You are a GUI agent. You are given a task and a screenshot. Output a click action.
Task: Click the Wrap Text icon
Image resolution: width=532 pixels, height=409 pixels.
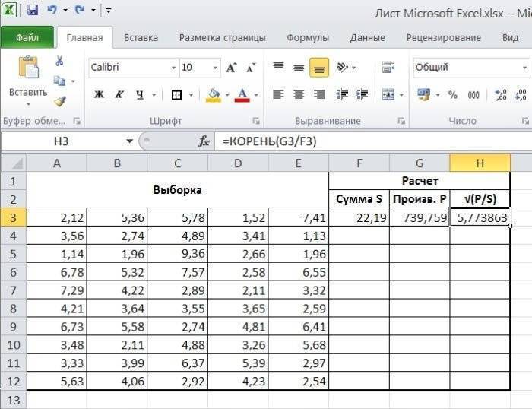pyautogui.click(x=388, y=68)
